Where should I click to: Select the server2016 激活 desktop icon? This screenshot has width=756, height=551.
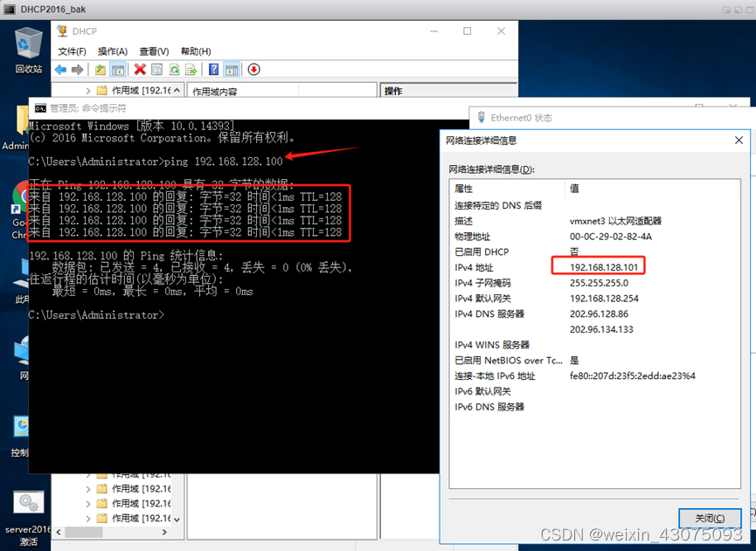pyautogui.click(x=29, y=518)
